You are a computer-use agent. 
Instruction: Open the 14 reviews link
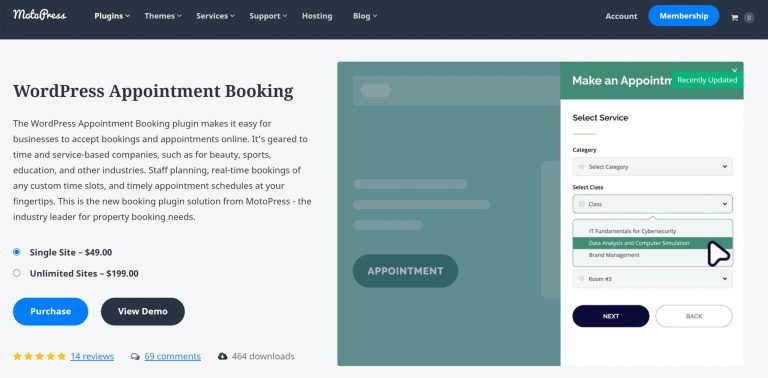[92, 356]
